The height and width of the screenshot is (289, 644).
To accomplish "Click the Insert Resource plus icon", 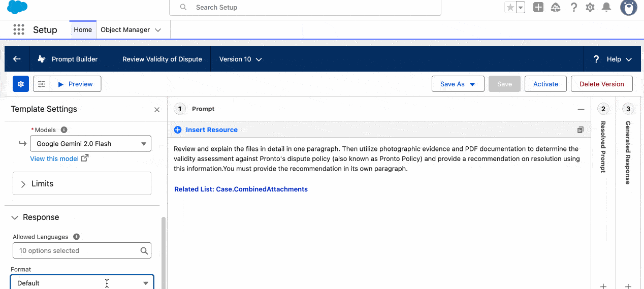I will pos(178,130).
